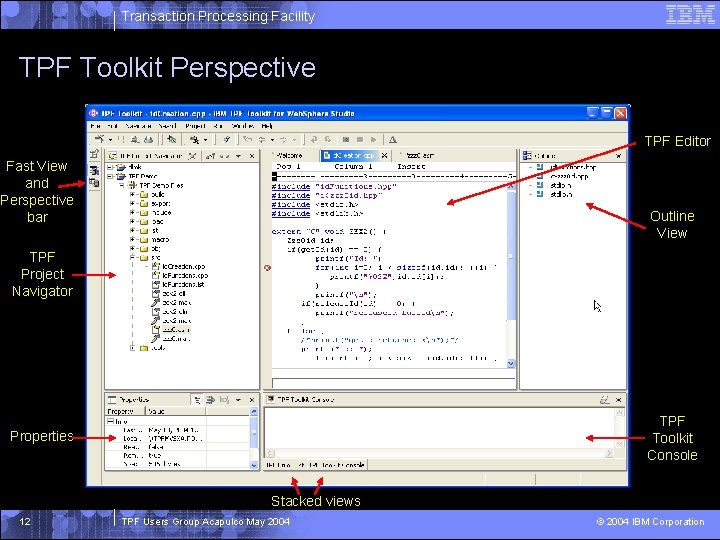Screen dimensions: 720x540
Task: Click the Outline view title icon
Action: [x=527, y=156]
